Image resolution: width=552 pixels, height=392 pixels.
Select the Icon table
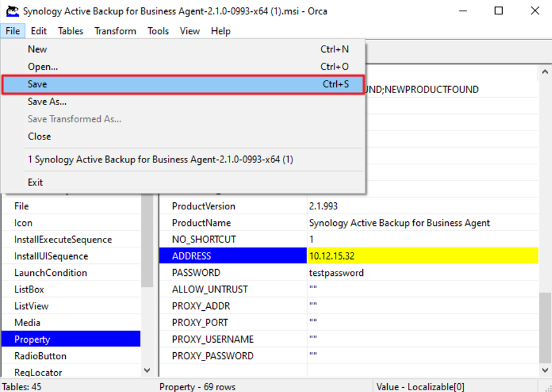[71, 222]
